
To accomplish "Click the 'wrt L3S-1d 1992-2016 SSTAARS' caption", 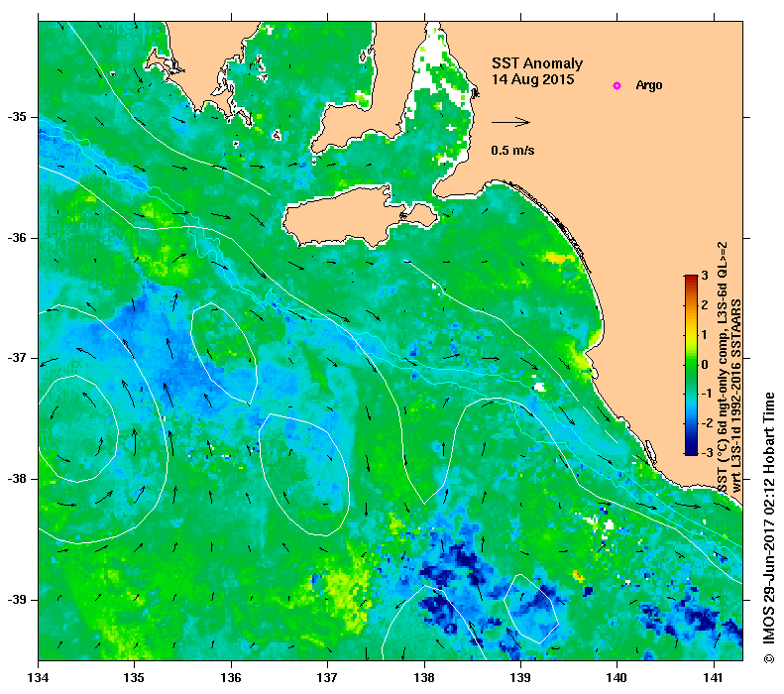I will 736,395.
